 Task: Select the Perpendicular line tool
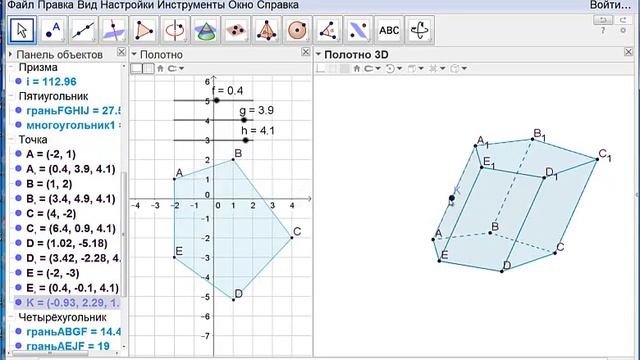coord(114,30)
